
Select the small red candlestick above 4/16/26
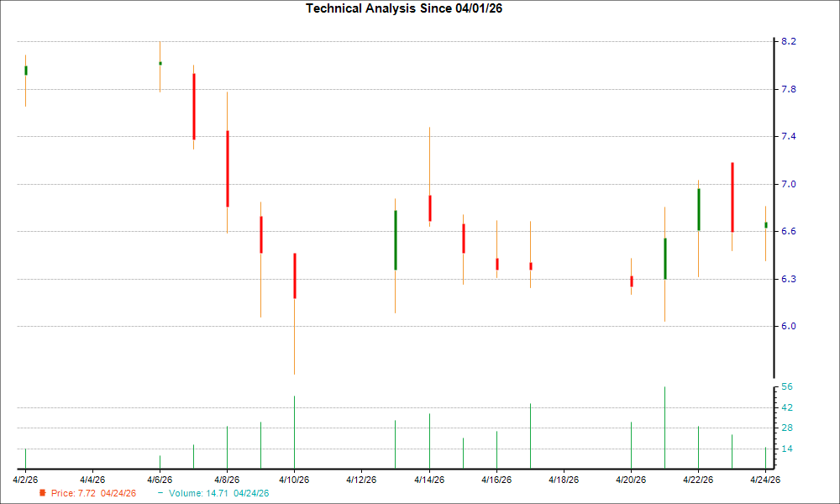tap(497, 264)
